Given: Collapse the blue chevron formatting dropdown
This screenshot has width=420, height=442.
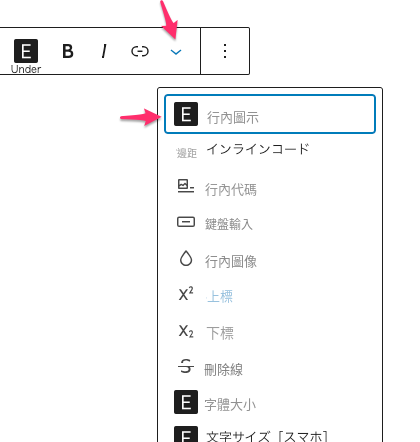Looking at the screenshot, I should click(176, 52).
